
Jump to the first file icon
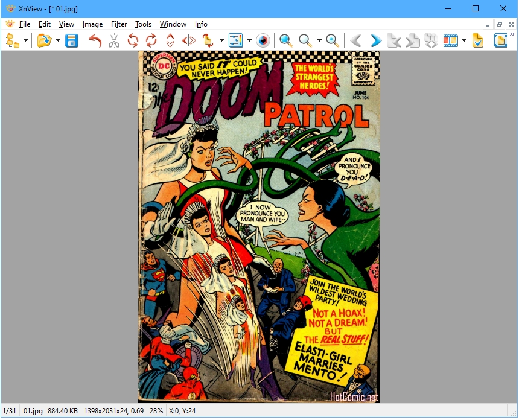[x=394, y=40]
